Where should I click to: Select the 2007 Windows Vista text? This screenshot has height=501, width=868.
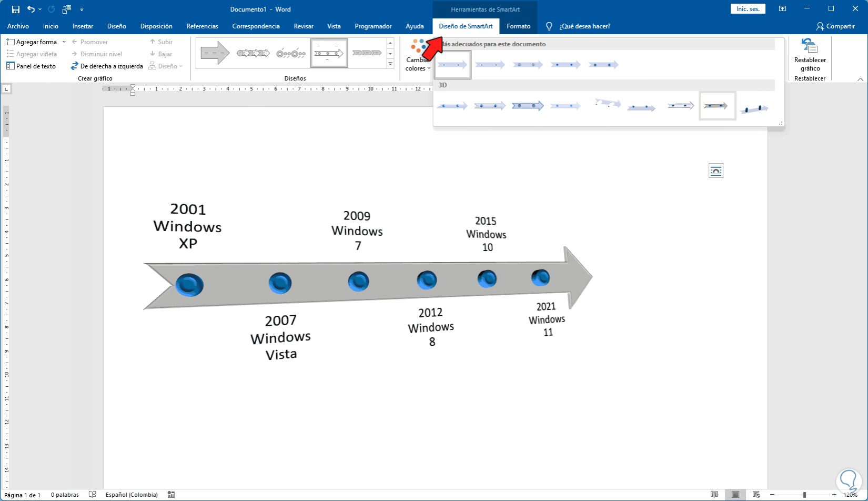(280, 337)
